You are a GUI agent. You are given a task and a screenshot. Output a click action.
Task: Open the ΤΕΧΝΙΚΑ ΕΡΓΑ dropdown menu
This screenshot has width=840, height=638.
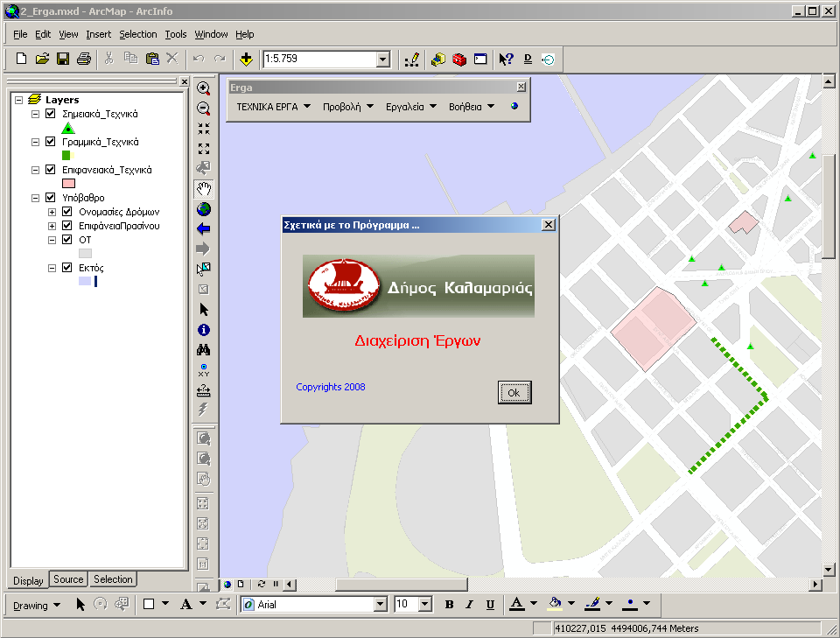pos(273,107)
